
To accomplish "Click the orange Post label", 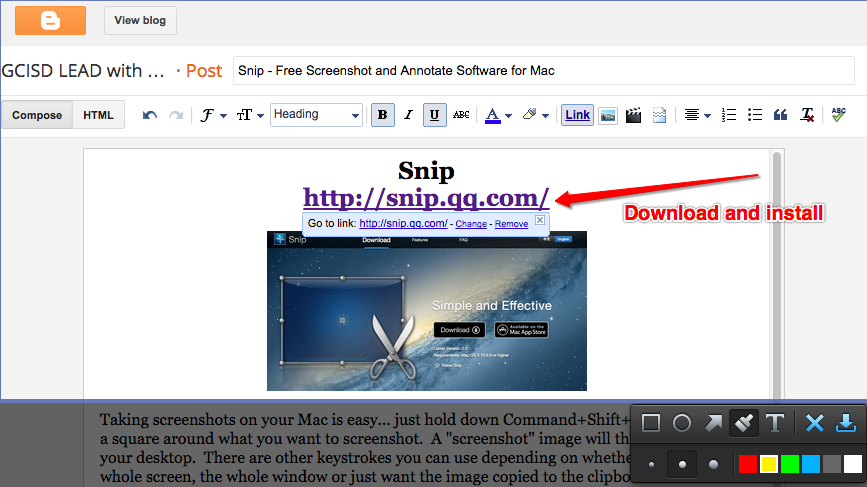I will click(204, 71).
